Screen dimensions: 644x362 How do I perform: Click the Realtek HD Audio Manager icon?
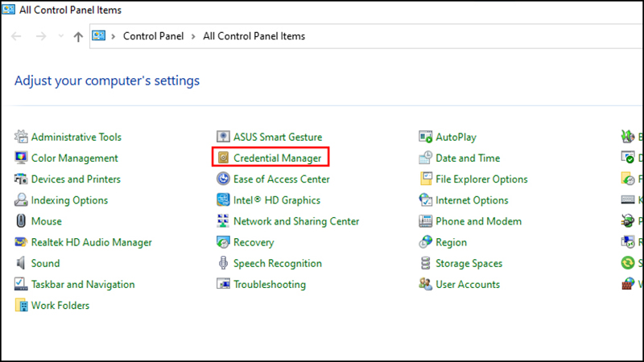[x=21, y=242]
